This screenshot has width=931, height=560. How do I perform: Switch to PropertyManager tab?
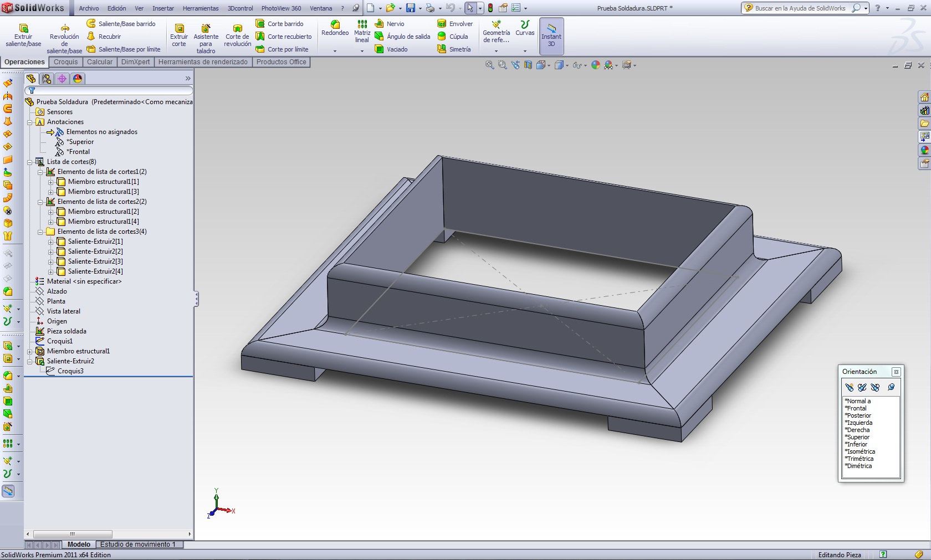(47, 79)
